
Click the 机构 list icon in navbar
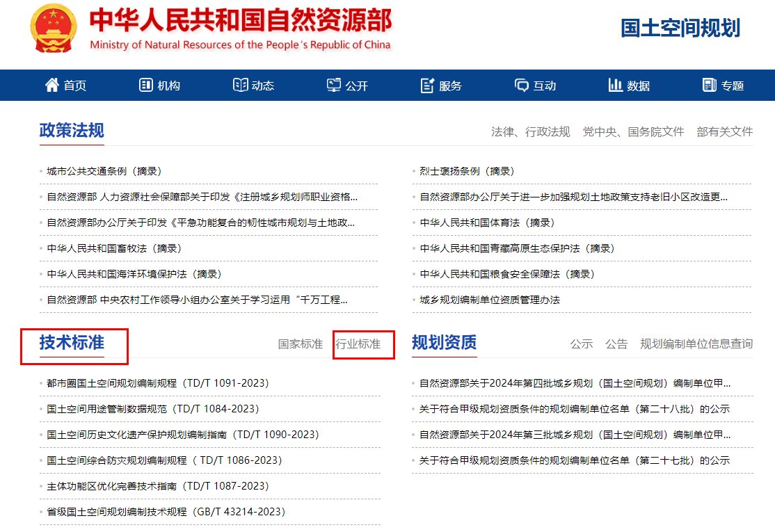(x=146, y=85)
